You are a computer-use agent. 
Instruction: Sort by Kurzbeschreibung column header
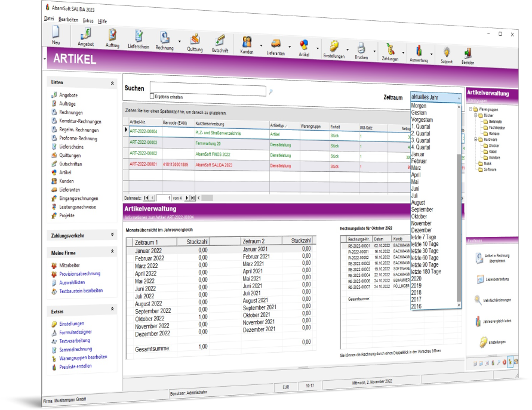[x=232, y=124]
